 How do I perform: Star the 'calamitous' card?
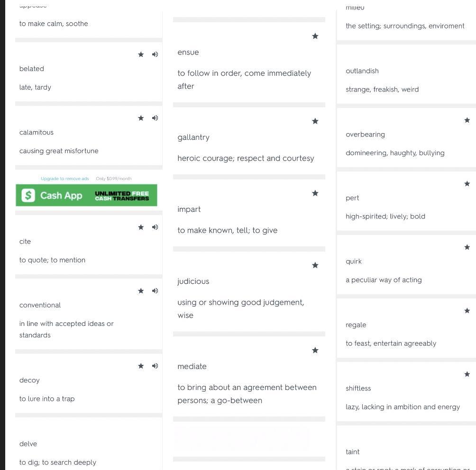click(x=141, y=118)
